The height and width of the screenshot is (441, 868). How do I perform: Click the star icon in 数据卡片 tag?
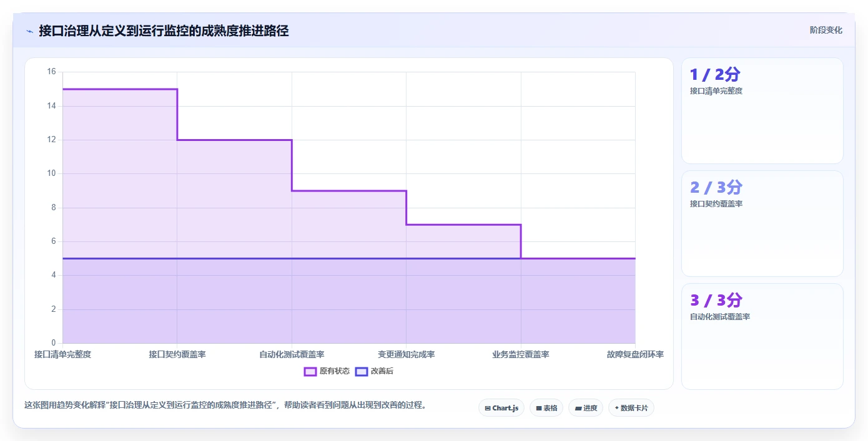coord(617,408)
